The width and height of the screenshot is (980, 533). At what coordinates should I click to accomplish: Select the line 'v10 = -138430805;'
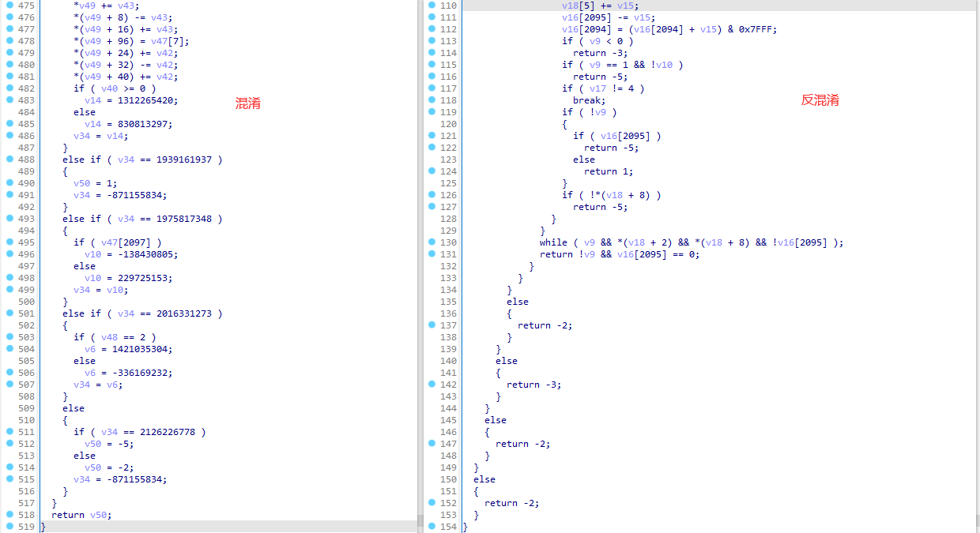click(131, 254)
